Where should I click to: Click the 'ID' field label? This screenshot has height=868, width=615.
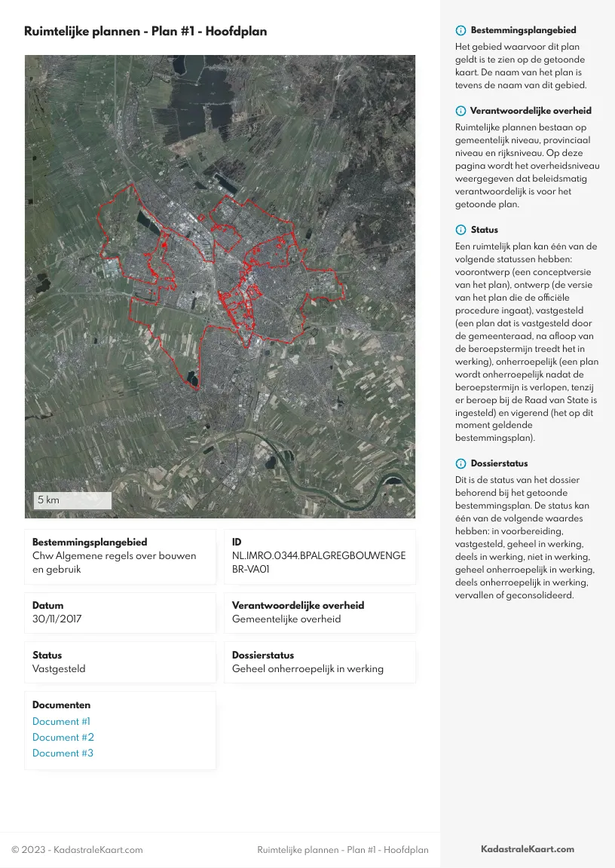click(x=237, y=542)
